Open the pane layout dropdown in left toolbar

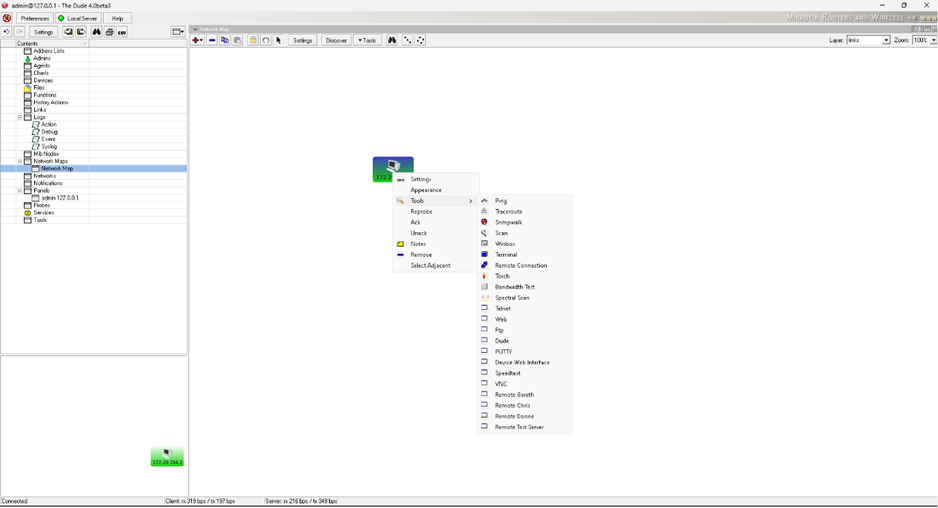pyautogui.click(x=178, y=32)
